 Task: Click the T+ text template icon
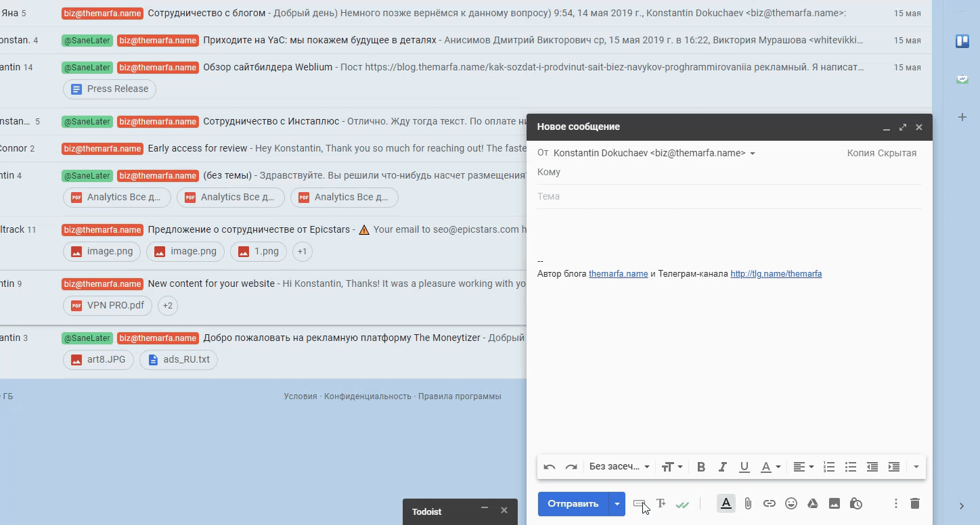point(661,504)
